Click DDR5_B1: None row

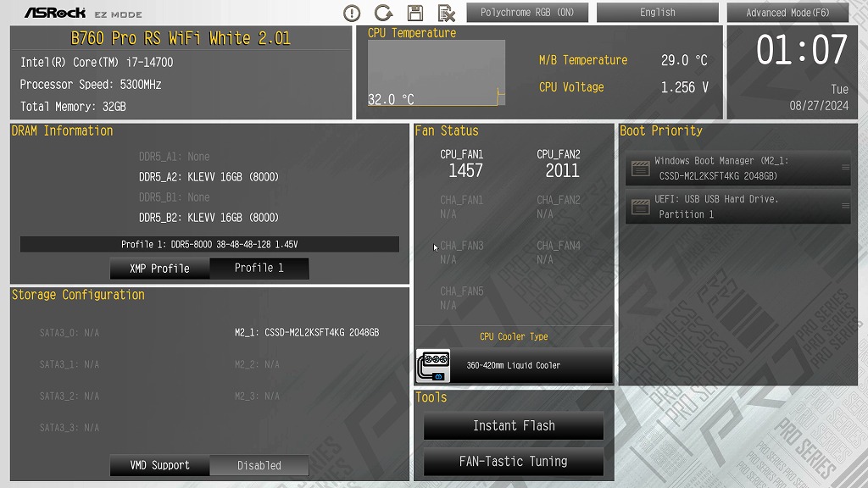pyautogui.click(x=175, y=197)
